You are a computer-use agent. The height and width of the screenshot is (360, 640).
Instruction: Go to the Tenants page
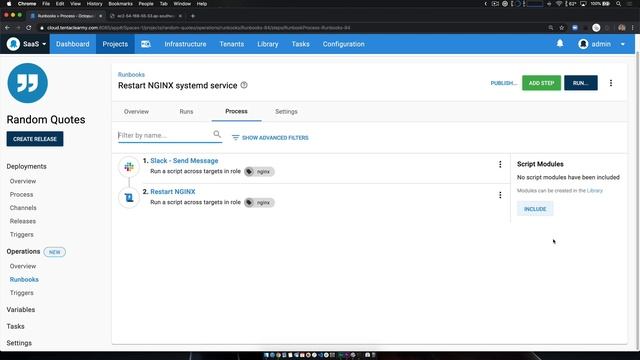pos(231,44)
